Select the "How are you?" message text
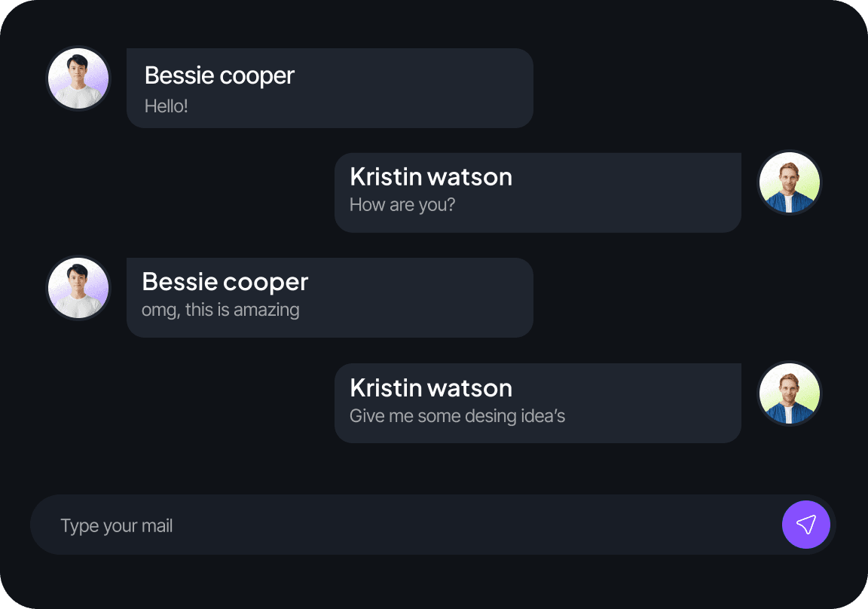The image size is (868, 609). point(402,204)
